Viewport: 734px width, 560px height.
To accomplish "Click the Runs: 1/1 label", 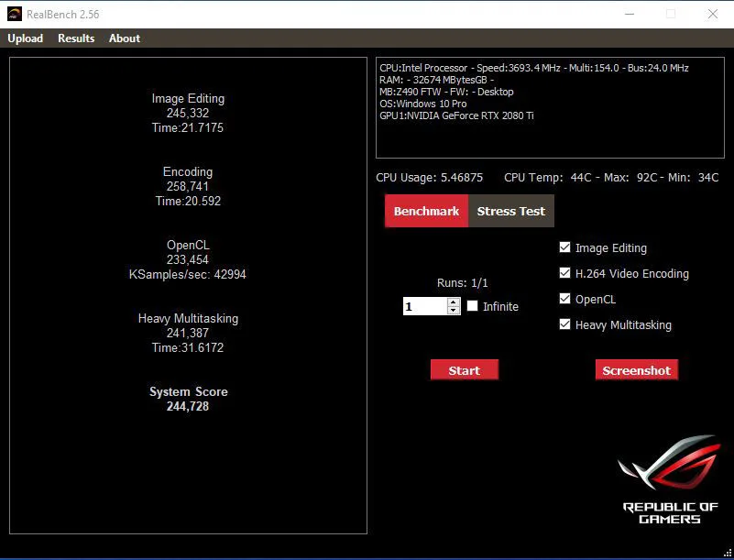I will (463, 283).
